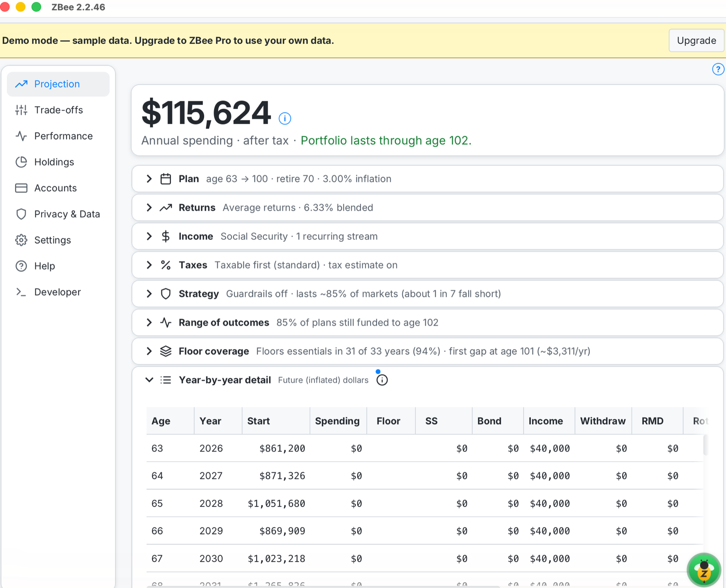The height and width of the screenshot is (588, 726).
Task: Click the Bond column header
Action: click(x=498, y=421)
